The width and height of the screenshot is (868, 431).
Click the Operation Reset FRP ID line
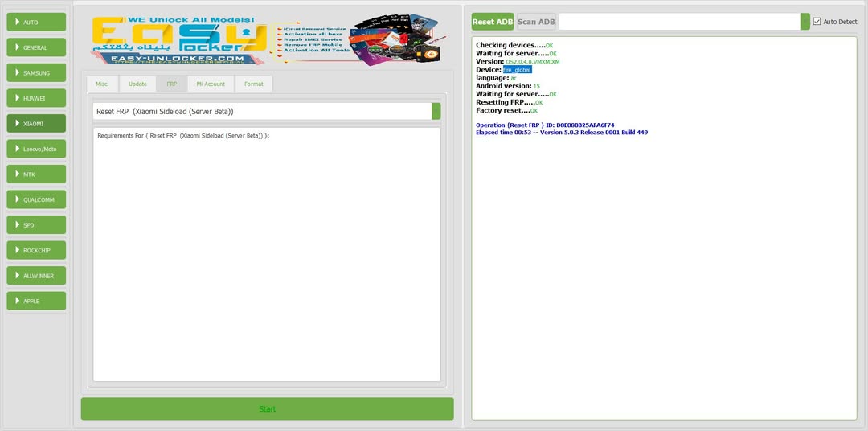pyautogui.click(x=545, y=125)
